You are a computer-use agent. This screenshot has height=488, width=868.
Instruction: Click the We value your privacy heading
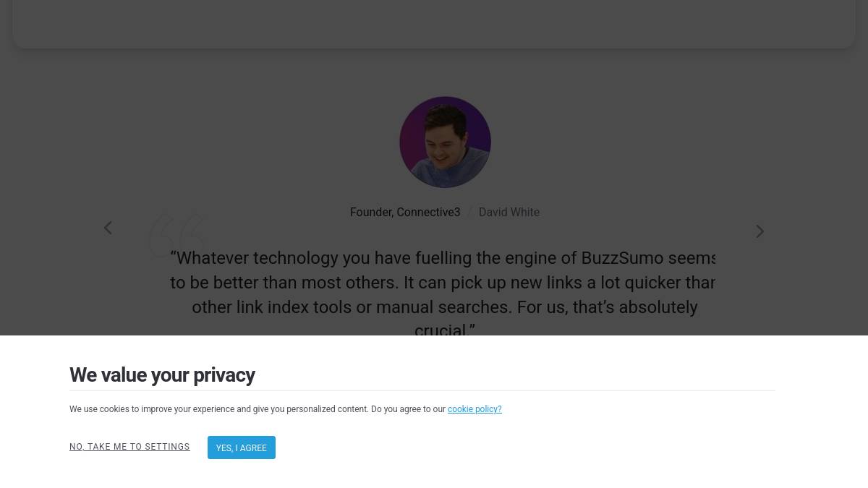[x=162, y=375]
